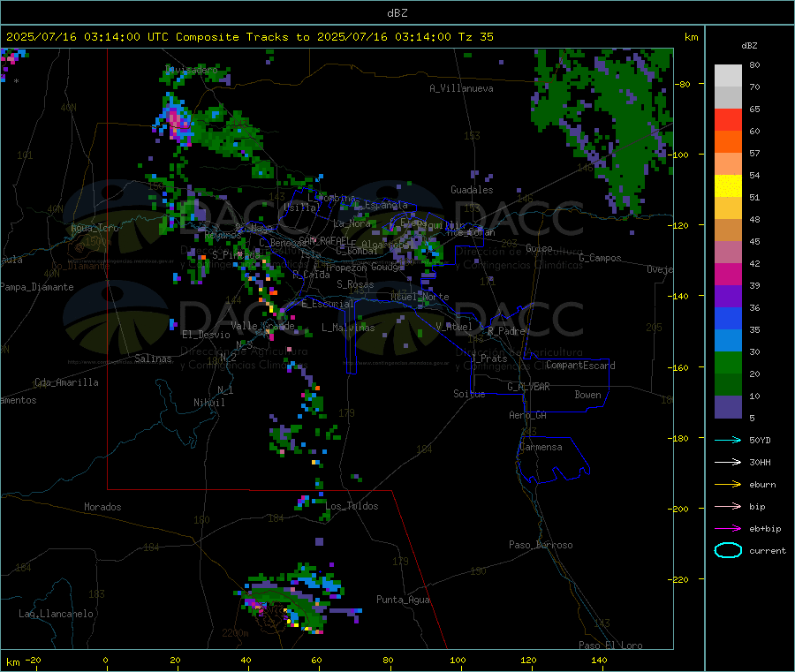This screenshot has width=795, height=672.
Task: Click the 'Nihuil' map label
Action: (208, 403)
